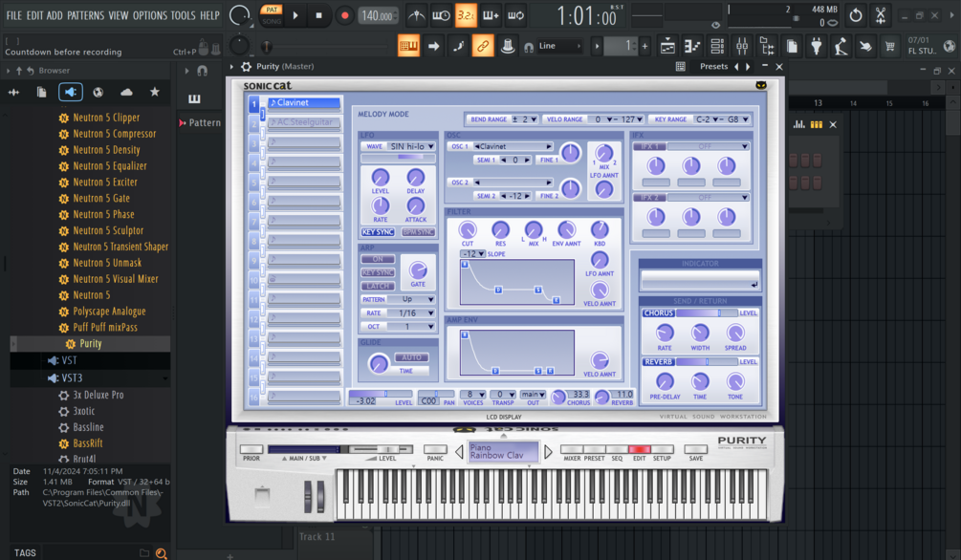This screenshot has width=961, height=560.
Task: Switch PAT/SONG mode toggle
Action: coord(272,15)
